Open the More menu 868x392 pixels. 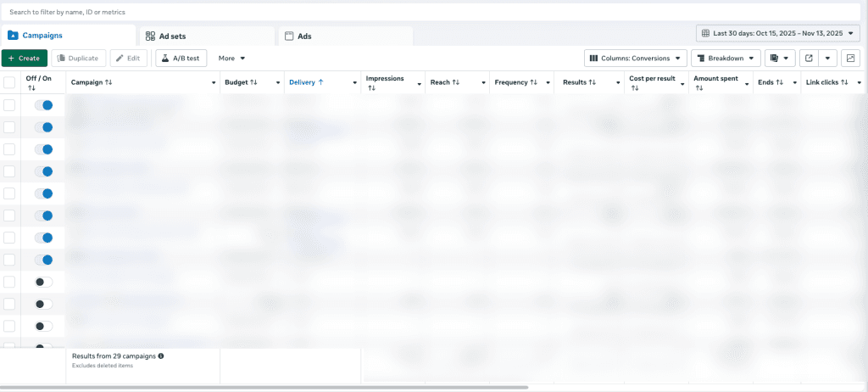pyautogui.click(x=231, y=59)
